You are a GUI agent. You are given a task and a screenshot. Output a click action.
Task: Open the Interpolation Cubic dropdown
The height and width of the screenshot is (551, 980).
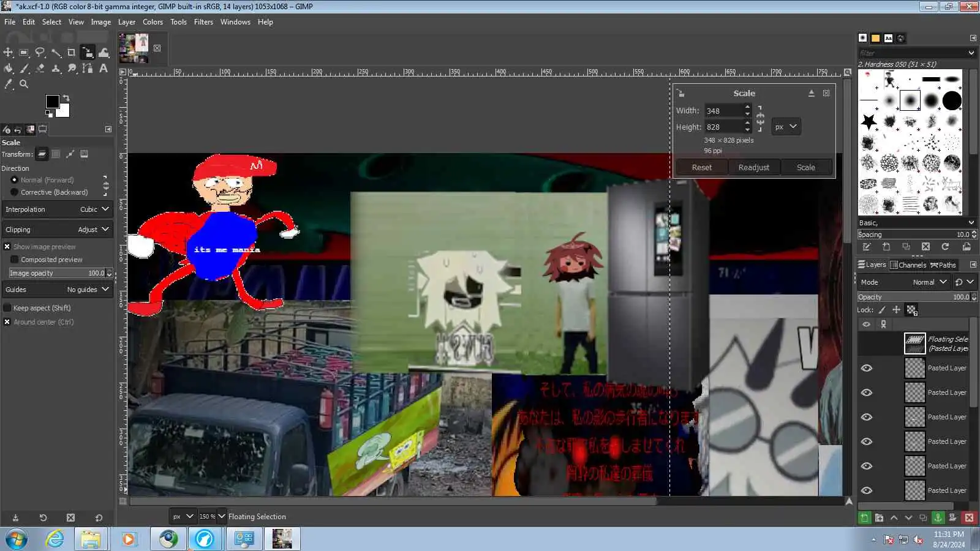58,209
